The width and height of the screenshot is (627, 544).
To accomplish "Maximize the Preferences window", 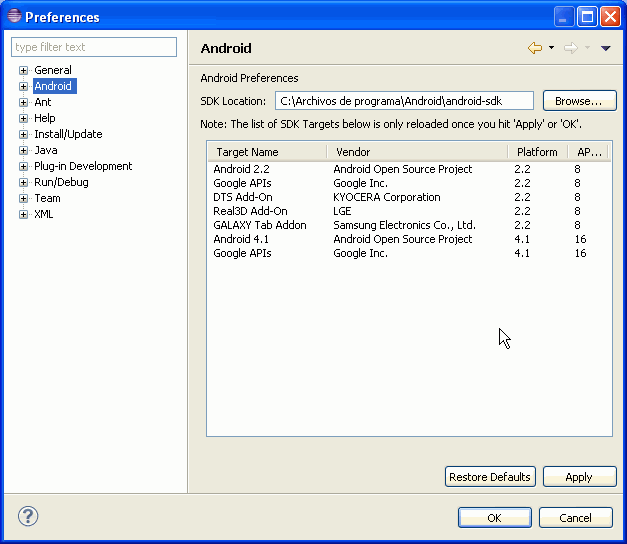I will tap(587, 17).
